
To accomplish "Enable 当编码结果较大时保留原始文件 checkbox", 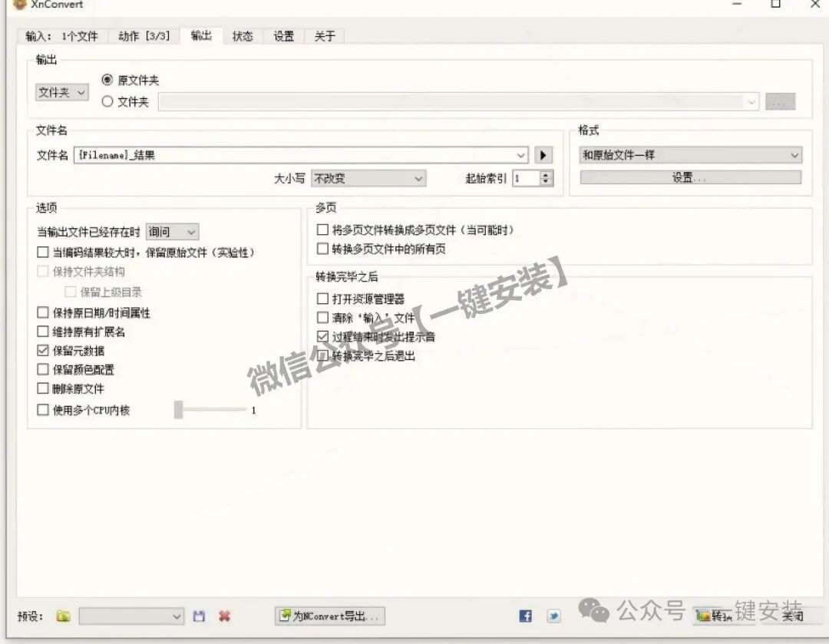I will coord(43,253).
